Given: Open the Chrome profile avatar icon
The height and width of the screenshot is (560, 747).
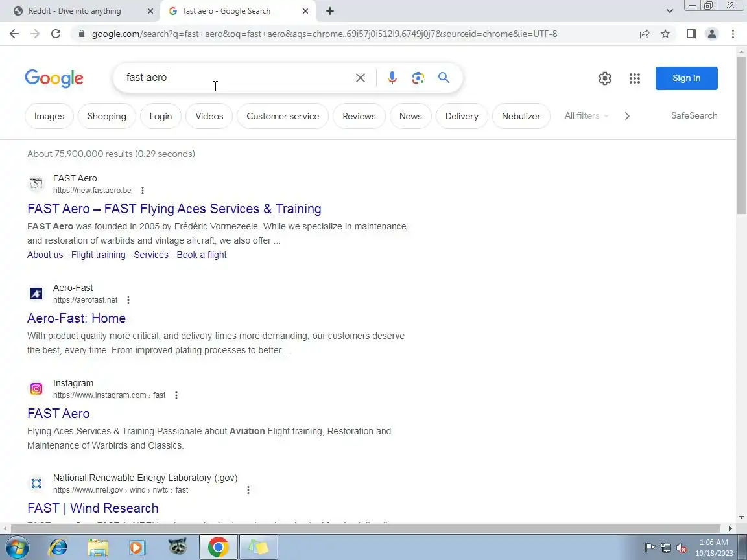Looking at the screenshot, I should coord(712,34).
